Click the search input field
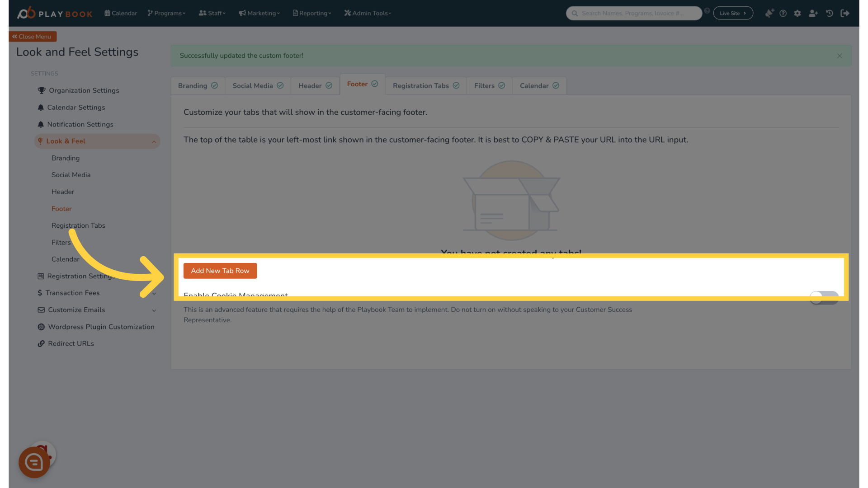 coord(634,13)
